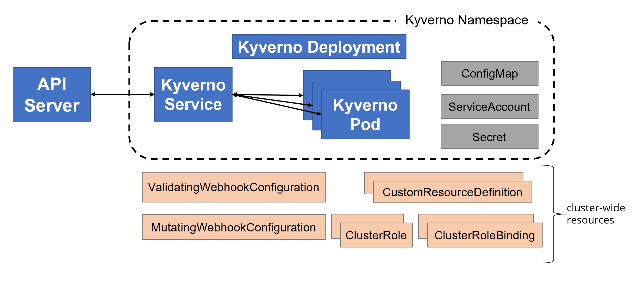Click the API Server box
This screenshot has width=644, height=286.
coord(52,94)
